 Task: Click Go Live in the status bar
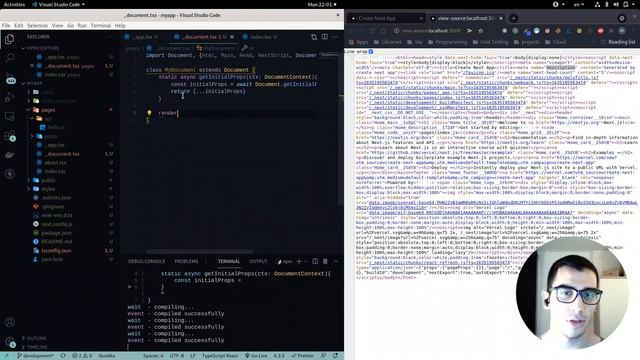tap(256, 356)
